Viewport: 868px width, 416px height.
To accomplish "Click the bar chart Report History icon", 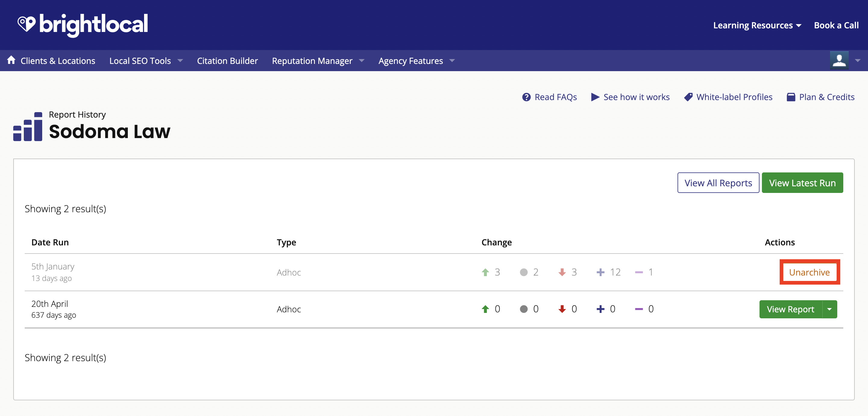I will click(28, 126).
